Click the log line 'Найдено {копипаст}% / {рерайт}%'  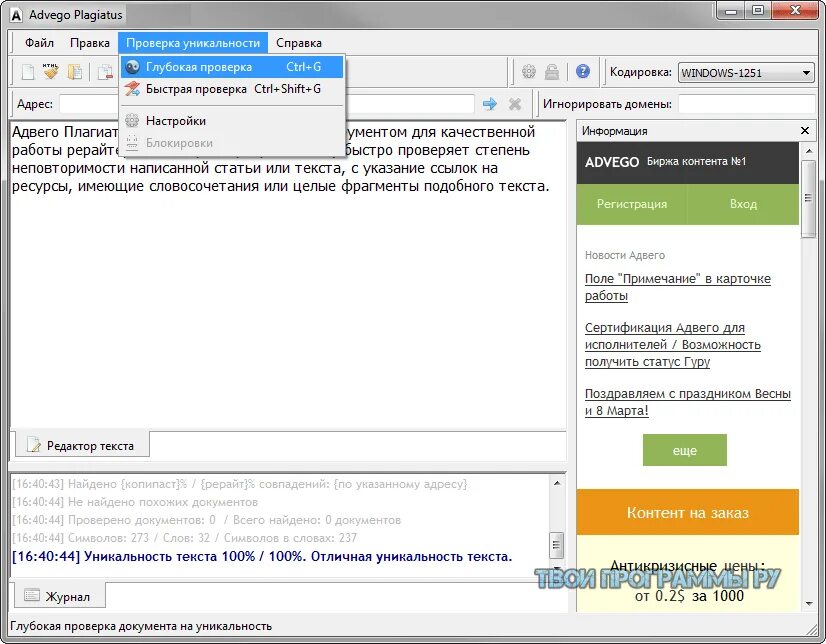pyautogui.click(x=239, y=484)
